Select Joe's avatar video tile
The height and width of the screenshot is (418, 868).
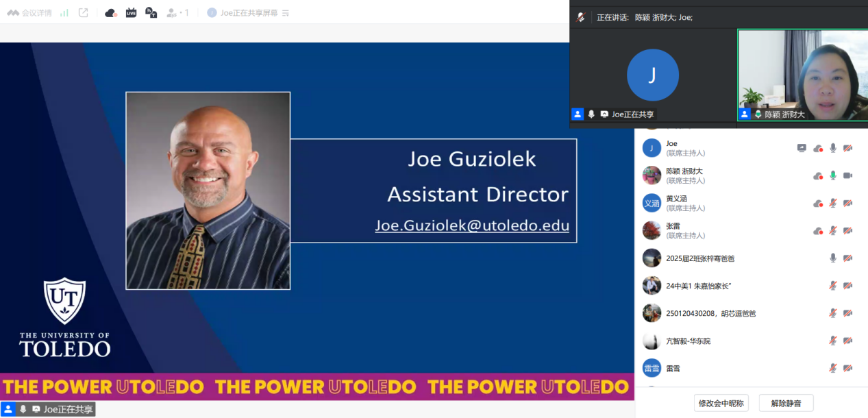click(652, 75)
